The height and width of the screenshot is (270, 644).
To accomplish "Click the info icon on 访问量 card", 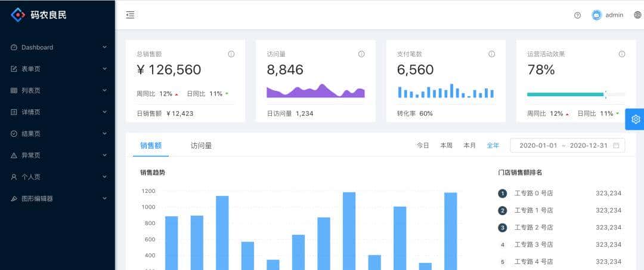I will coord(361,54).
